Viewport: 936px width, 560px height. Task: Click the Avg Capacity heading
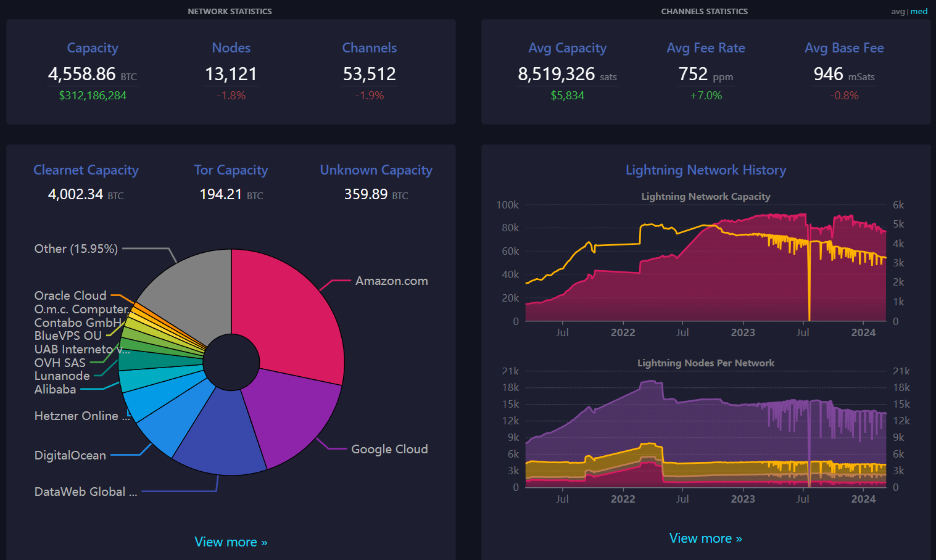(567, 47)
